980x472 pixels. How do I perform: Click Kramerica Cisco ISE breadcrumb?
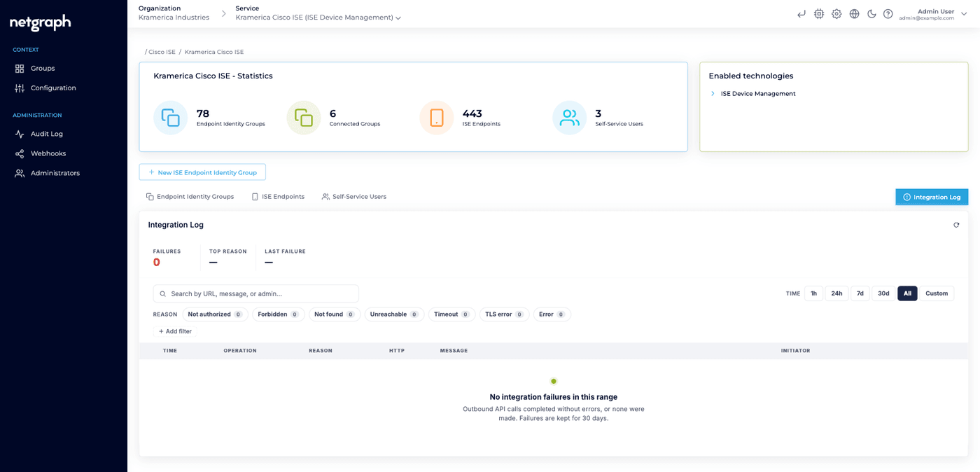point(214,52)
